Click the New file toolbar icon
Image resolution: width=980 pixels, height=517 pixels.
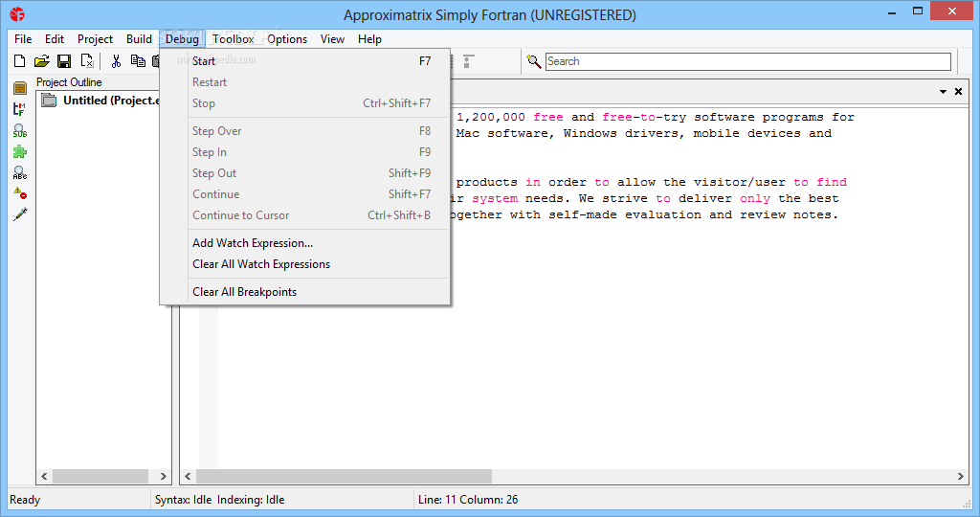click(x=20, y=61)
